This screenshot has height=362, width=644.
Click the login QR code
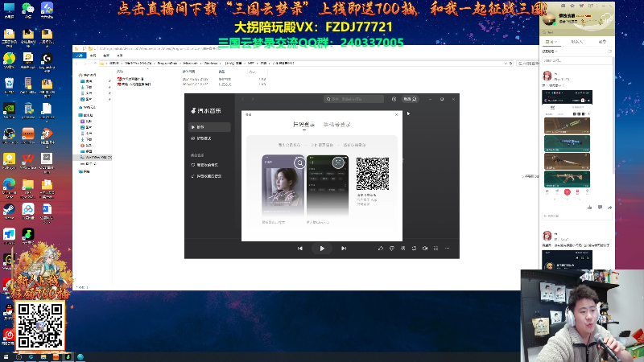coord(373,174)
